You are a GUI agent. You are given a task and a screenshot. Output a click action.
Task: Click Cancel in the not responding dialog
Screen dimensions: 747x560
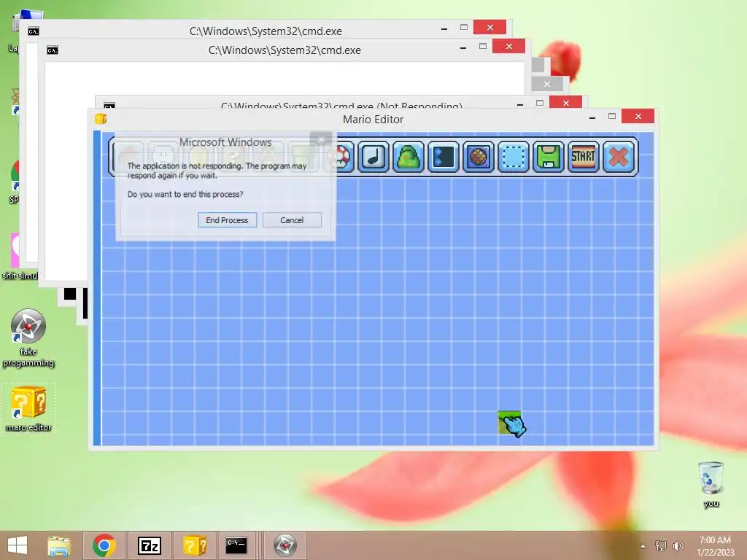pyautogui.click(x=292, y=220)
